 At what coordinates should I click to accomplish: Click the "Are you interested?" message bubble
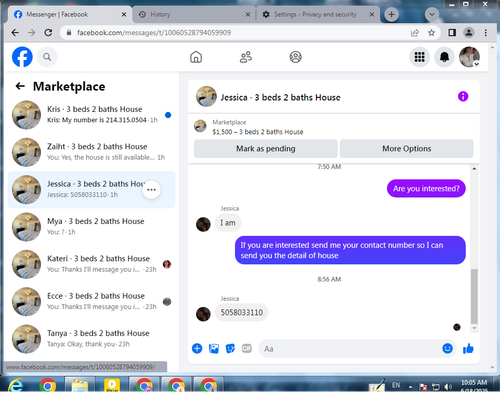pos(426,189)
